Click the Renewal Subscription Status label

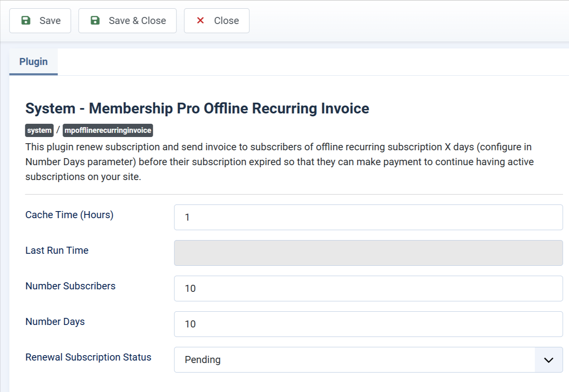[88, 357]
